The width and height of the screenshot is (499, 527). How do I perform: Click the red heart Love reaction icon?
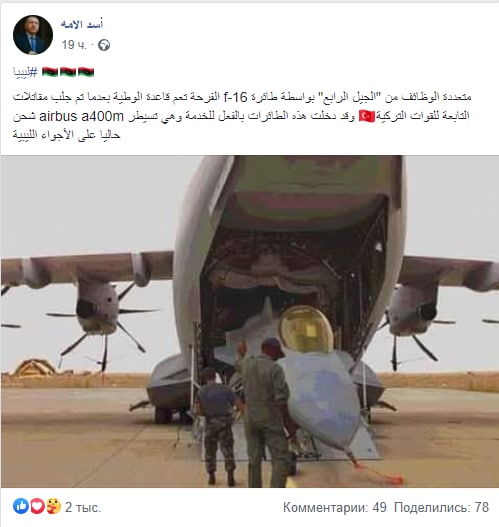(x=38, y=506)
